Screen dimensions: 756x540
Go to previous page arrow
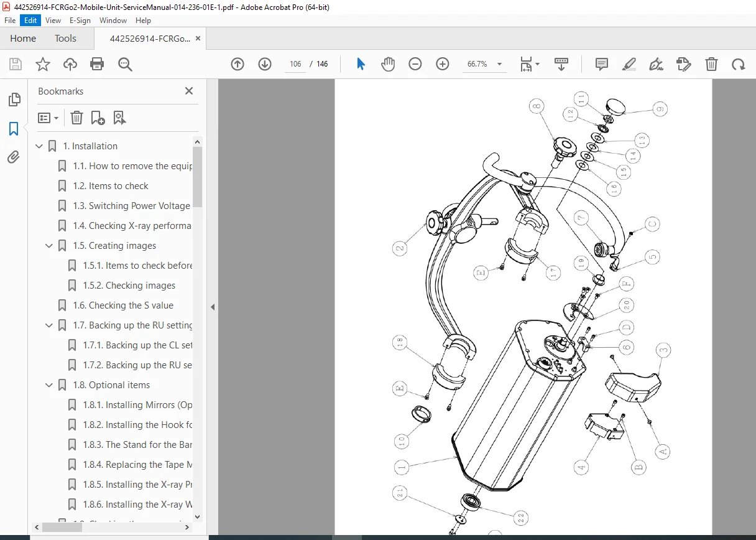coord(237,64)
